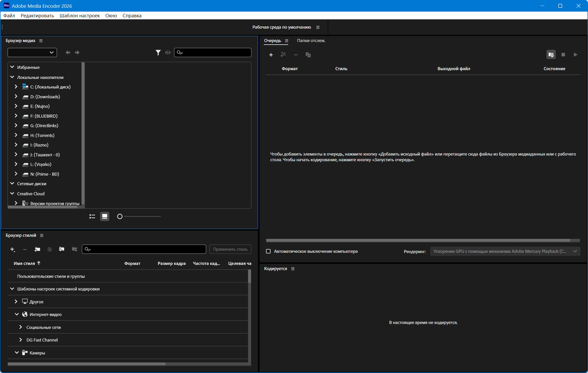The height and width of the screenshot is (373, 588).
Task: Click the thumbnail size zoom slider handle
Action: pyautogui.click(x=120, y=216)
